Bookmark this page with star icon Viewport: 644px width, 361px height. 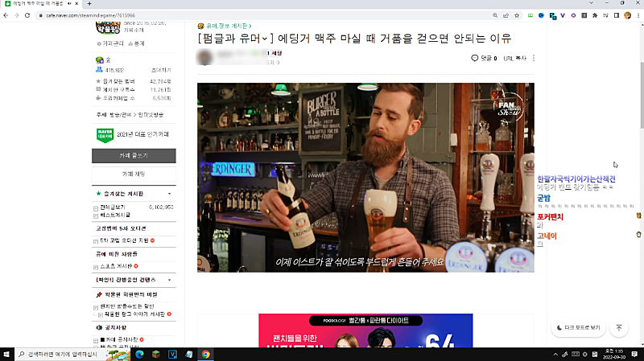(517, 15)
